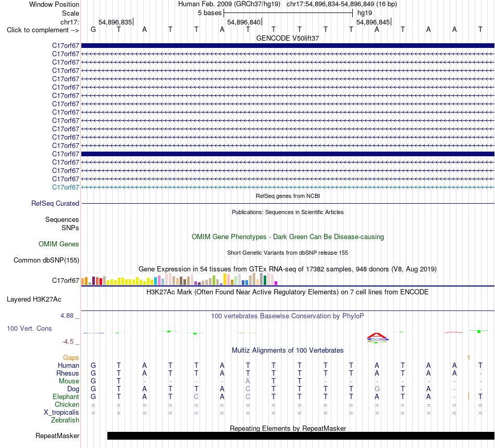Click the black RepeatMasker repeat element bar
Viewport: 495px width, 448px height.
tap(301, 435)
